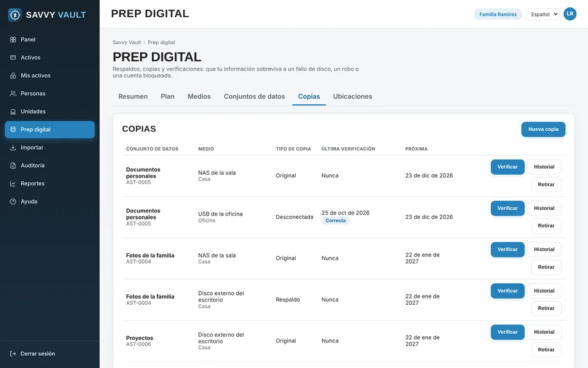Switch to the Ubicaciones tab

click(353, 96)
